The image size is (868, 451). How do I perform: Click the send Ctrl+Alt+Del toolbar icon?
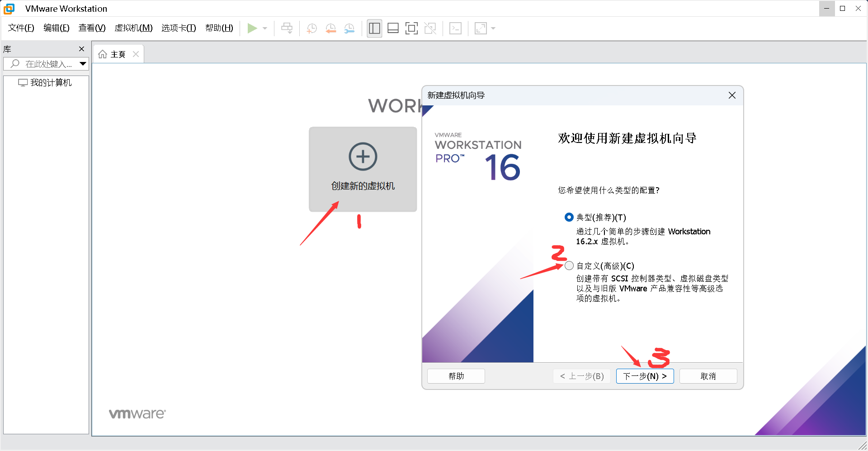pos(287,28)
